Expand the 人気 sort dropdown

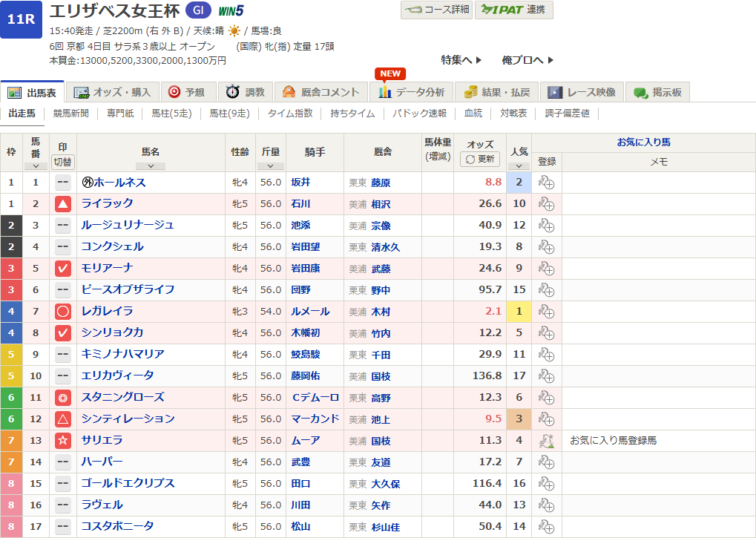tap(519, 166)
